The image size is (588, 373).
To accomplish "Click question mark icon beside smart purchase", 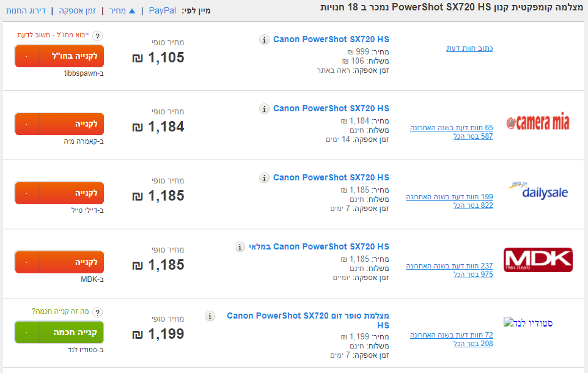I will click(97, 312).
